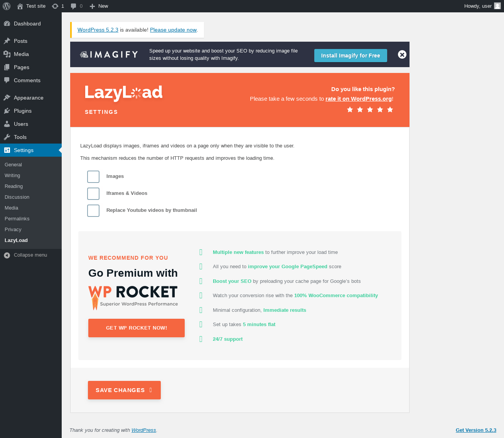Click the Plugins plug icon
504x438 pixels.
pyautogui.click(x=7, y=111)
